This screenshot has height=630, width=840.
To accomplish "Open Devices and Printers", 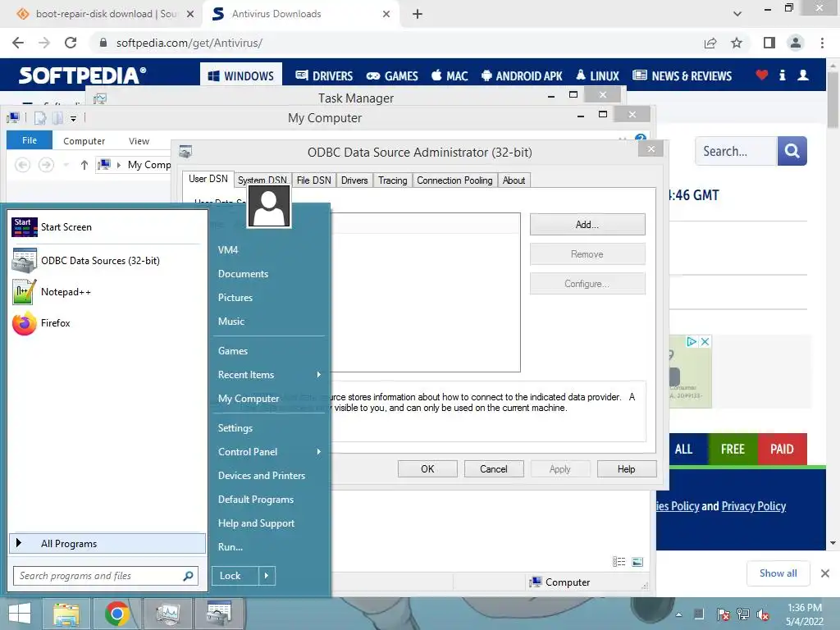I will click(x=262, y=475).
